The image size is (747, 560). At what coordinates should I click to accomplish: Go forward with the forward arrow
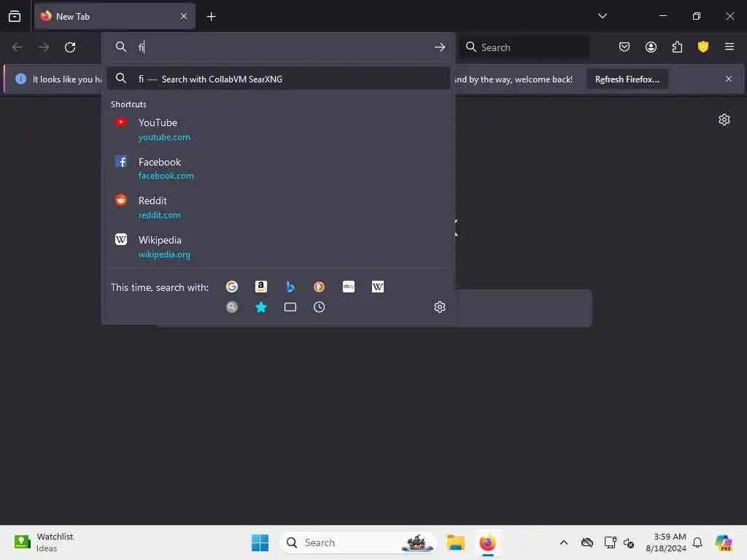43,47
